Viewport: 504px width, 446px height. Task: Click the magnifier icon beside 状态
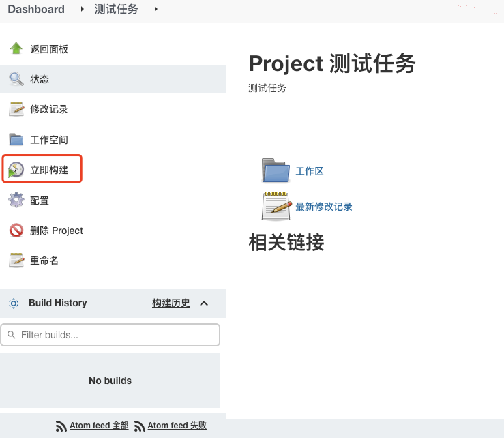(16, 78)
